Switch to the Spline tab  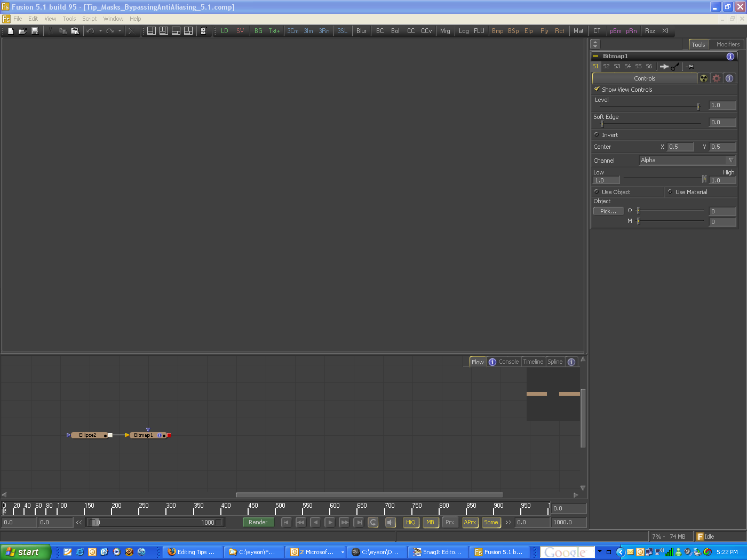pyautogui.click(x=555, y=362)
